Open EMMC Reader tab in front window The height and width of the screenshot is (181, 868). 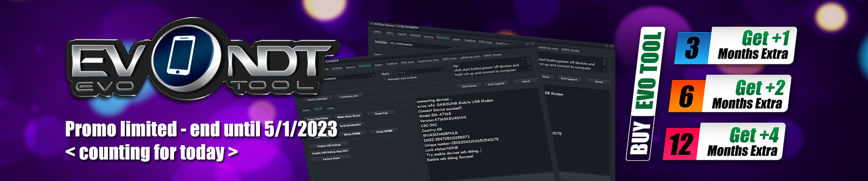(x=493, y=55)
